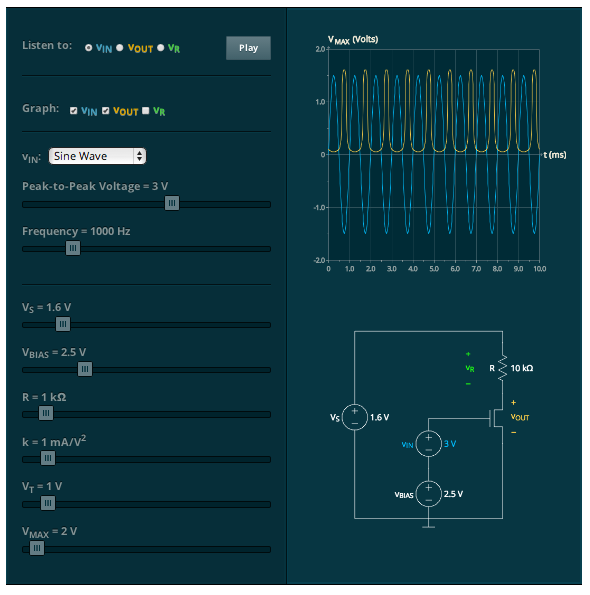Click the 'Peak-to-Peak Voltage = 3 V' label
Viewport: 590px width, 595px height.
pos(95,186)
